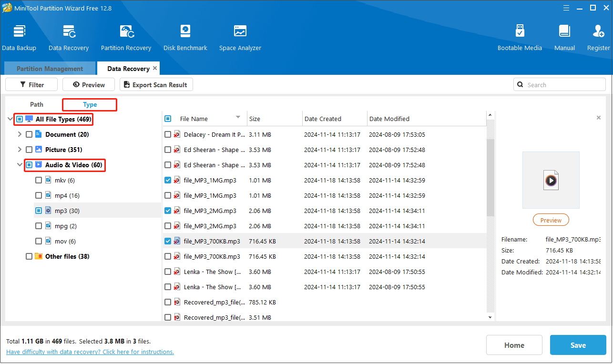Check the Other files (38) checkbox
Screen dimensions: 613x364
[x=29, y=256]
